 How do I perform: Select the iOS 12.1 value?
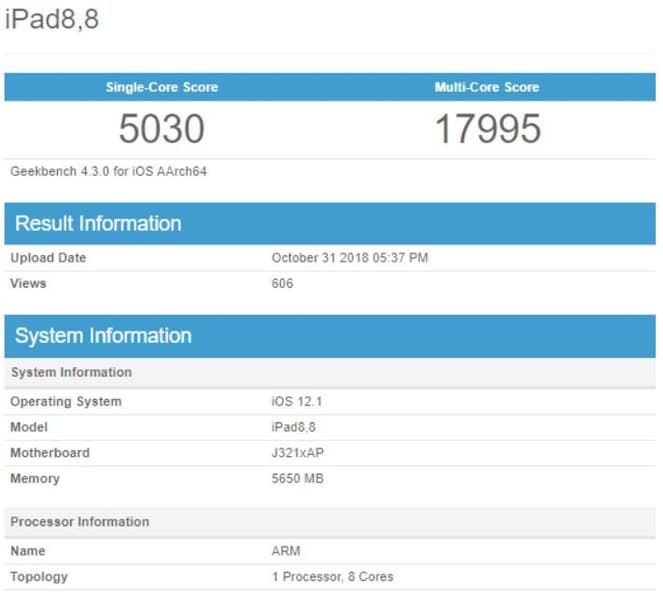click(x=296, y=402)
